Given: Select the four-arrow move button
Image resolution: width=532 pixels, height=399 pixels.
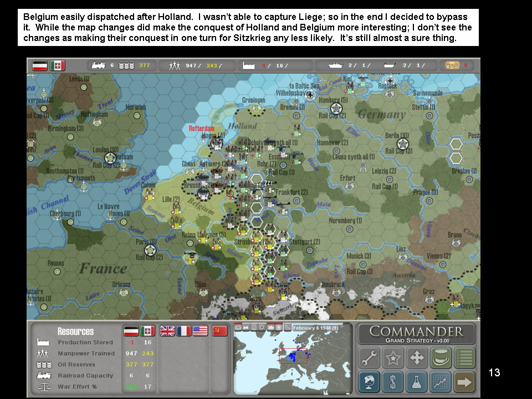Looking at the screenshot, I should point(417,359).
